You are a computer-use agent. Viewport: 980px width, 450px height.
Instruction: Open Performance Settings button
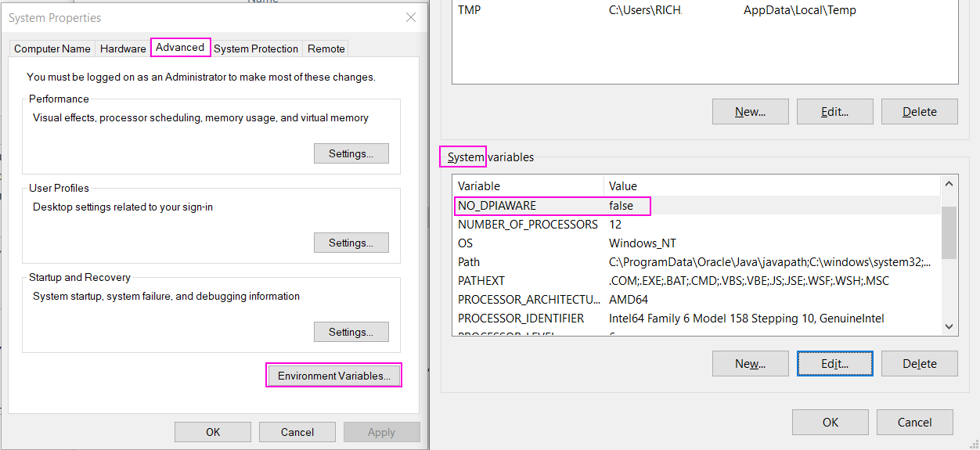point(351,153)
